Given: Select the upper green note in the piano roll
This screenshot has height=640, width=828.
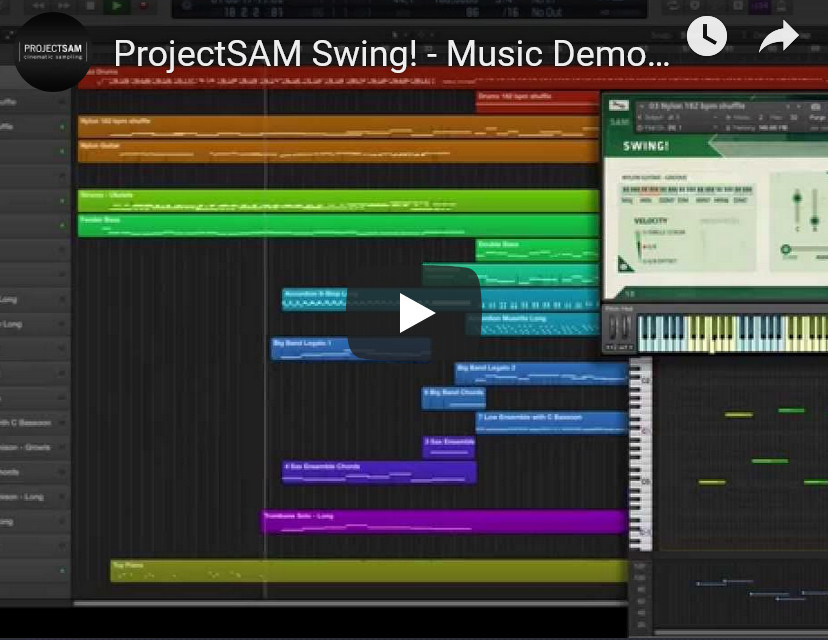Looking at the screenshot, I should click(791, 410).
